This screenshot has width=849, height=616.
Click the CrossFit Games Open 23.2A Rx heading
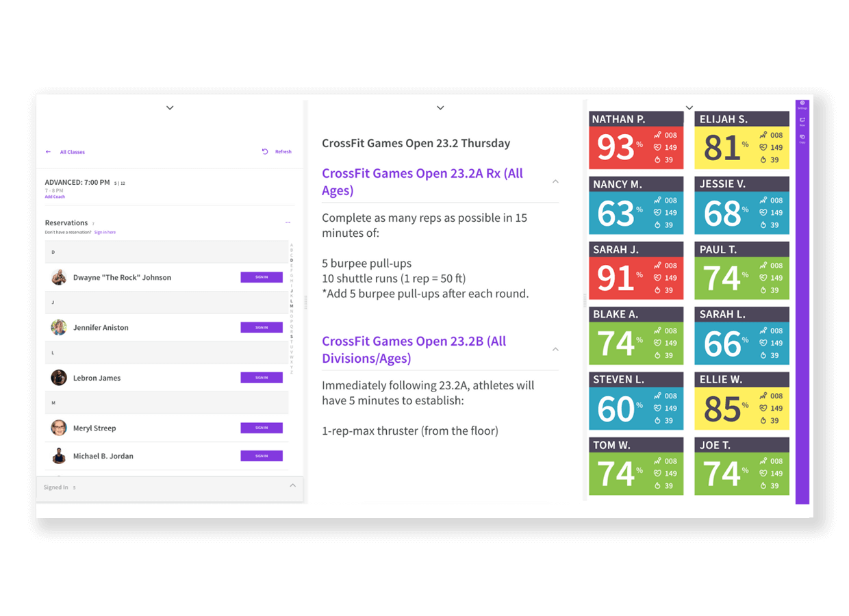422,181
